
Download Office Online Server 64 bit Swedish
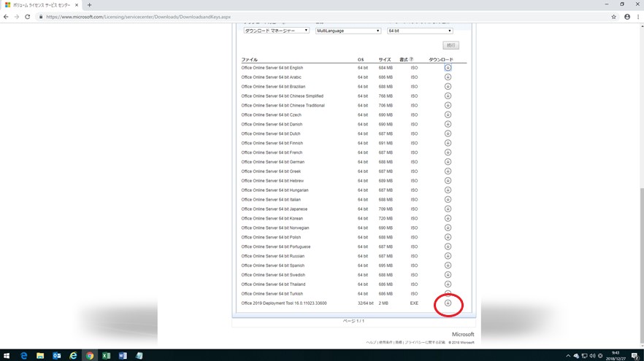click(448, 275)
